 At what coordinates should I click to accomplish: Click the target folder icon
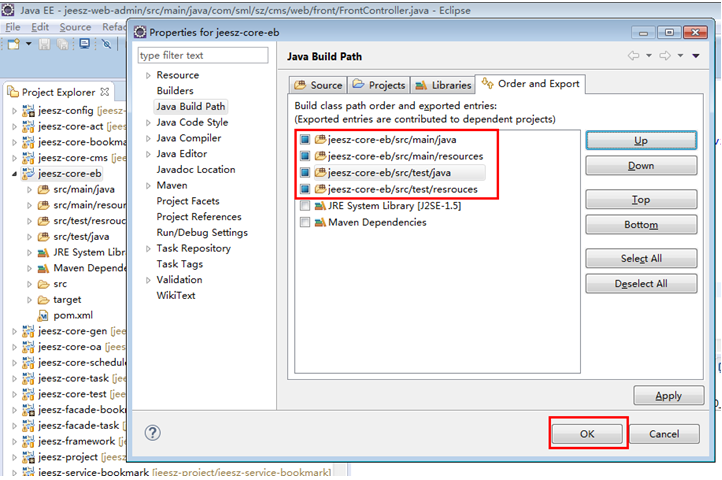(x=43, y=300)
